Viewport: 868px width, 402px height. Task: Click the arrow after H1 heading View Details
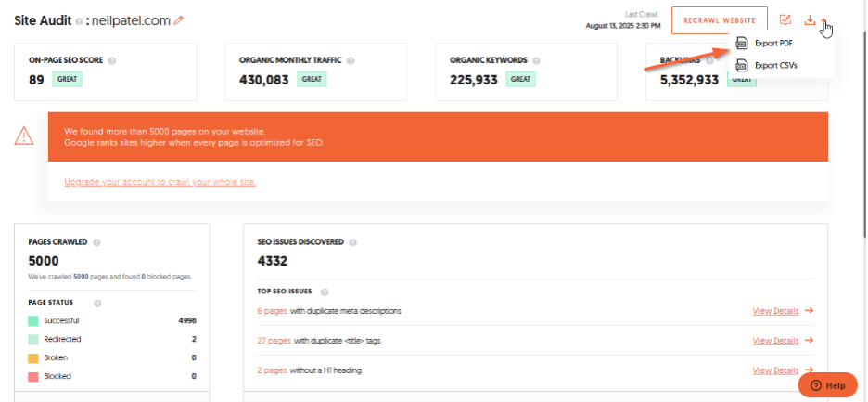click(x=809, y=370)
